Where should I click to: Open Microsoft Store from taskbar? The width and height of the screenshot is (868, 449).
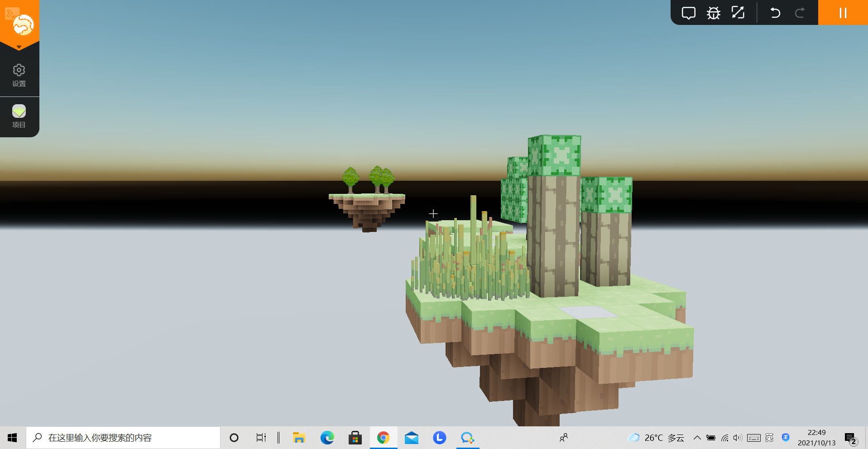point(355,438)
